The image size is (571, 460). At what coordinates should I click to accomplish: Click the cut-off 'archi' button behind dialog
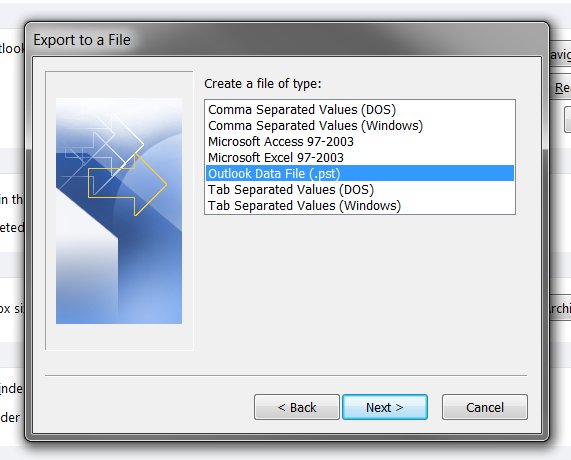pos(560,308)
